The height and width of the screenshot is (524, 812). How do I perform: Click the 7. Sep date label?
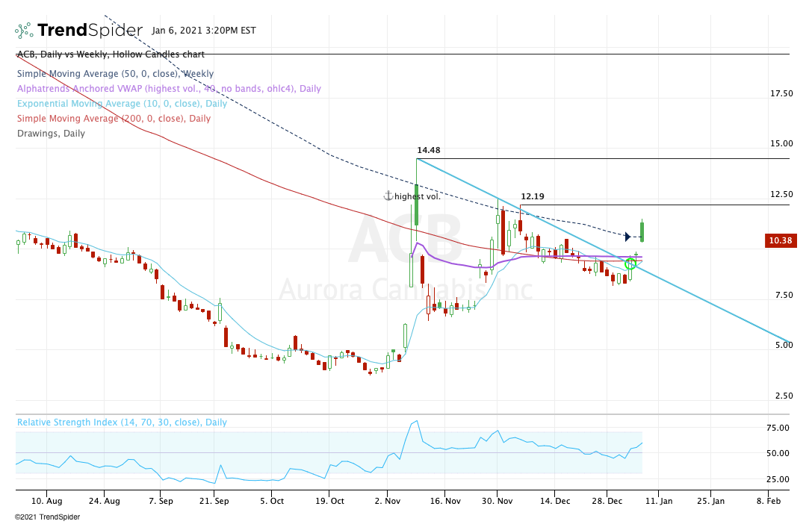[x=161, y=502]
